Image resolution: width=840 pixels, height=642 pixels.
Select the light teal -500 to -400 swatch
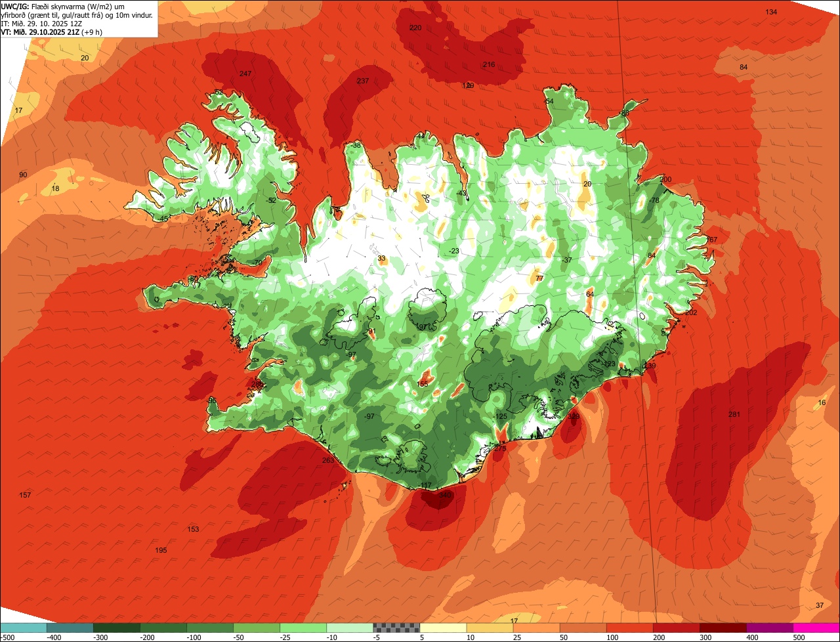point(23,628)
